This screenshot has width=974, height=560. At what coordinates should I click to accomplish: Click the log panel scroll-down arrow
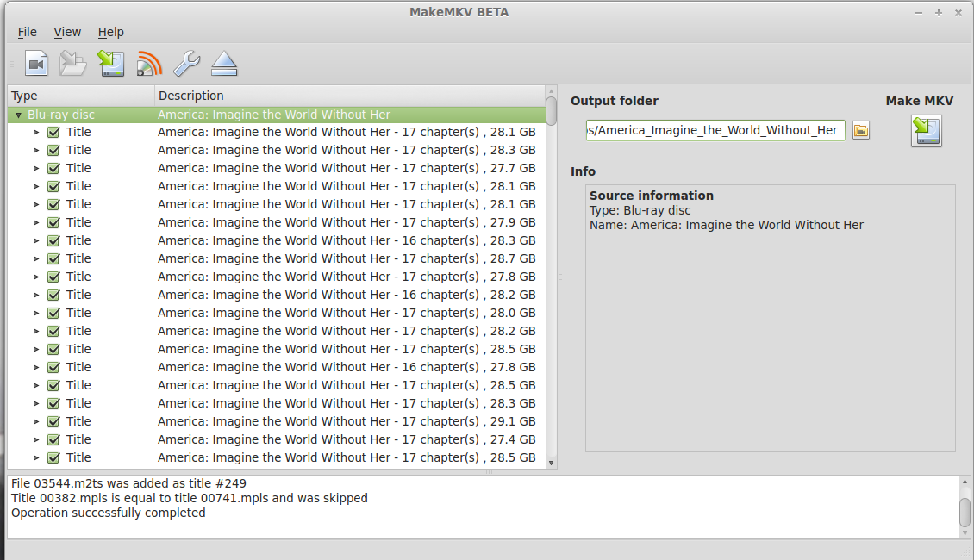coord(965,532)
